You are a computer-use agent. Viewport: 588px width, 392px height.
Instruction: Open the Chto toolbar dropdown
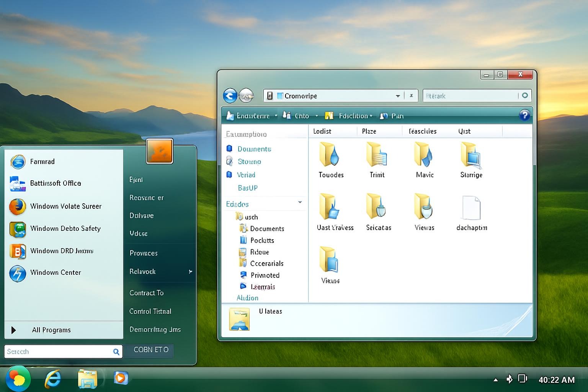[x=301, y=116]
